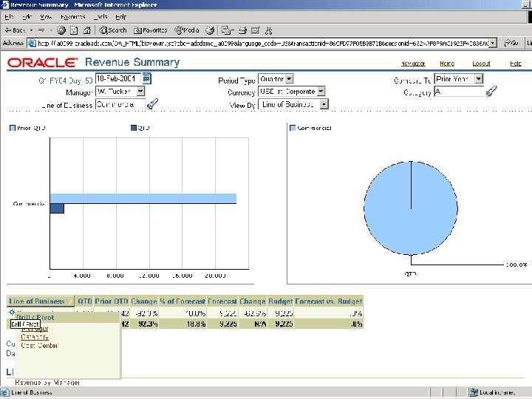Click the Line of Business flashlight search icon
The width and height of the screenshot is (532, 399).
tap(152, 103)
